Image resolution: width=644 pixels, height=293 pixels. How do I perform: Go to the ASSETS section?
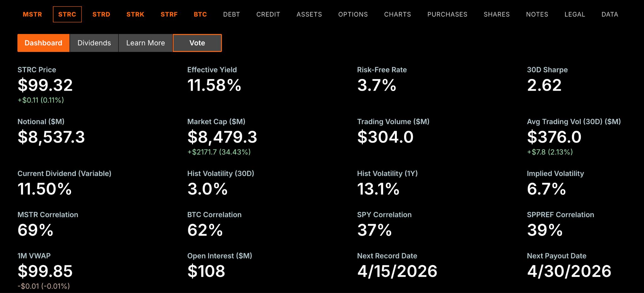(309, 14)
